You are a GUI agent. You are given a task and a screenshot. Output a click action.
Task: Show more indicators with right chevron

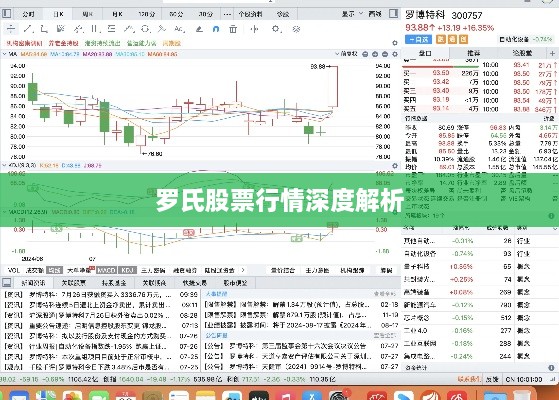tap(243, 270)
